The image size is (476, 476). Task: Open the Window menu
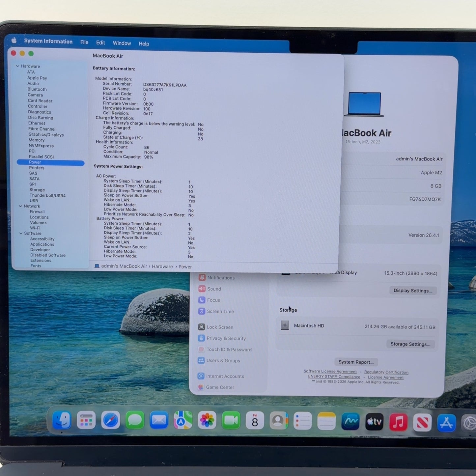[122, 43]
